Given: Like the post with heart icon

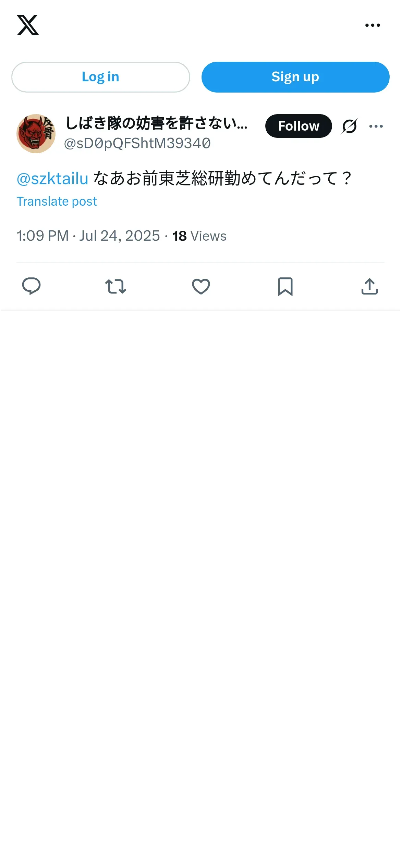Looking at the screenshot, I should 201,286.
